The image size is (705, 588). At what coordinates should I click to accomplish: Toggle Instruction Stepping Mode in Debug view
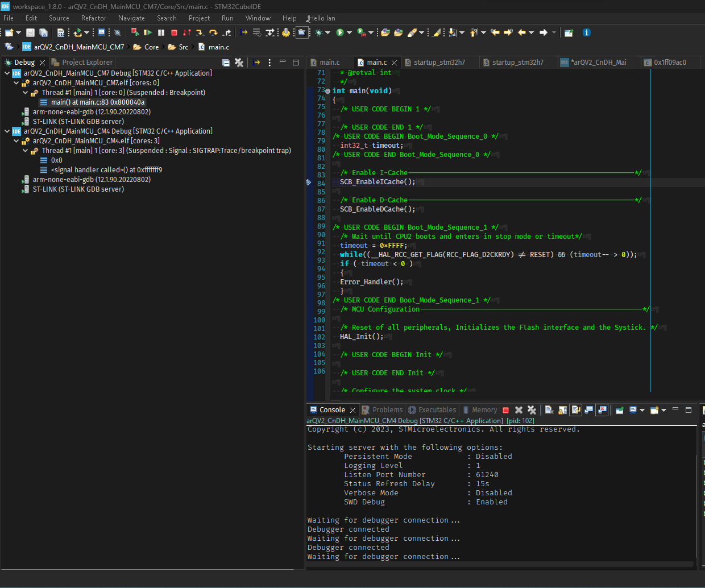click(x=256, y=63)
